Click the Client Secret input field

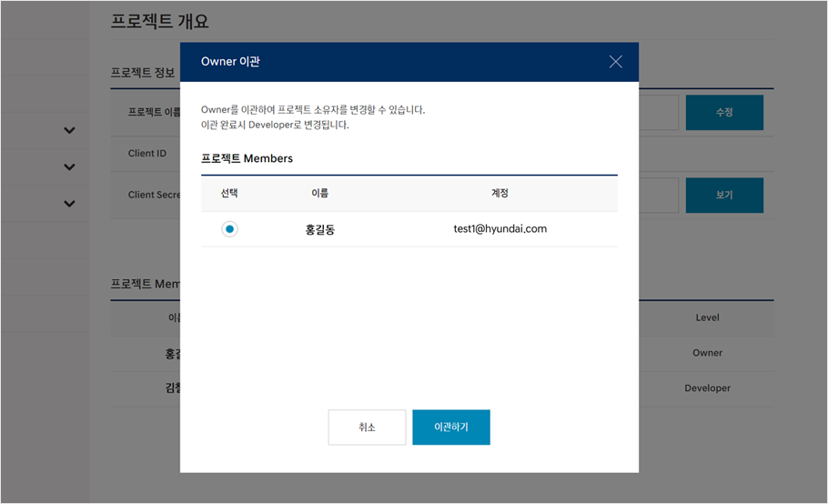point(658,195)
